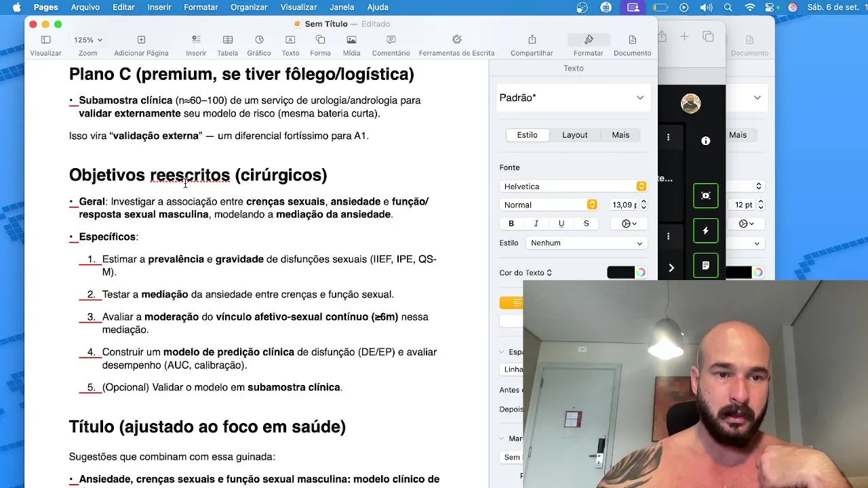Open the Linhas spacing dropdown

[x=512, y=369]
